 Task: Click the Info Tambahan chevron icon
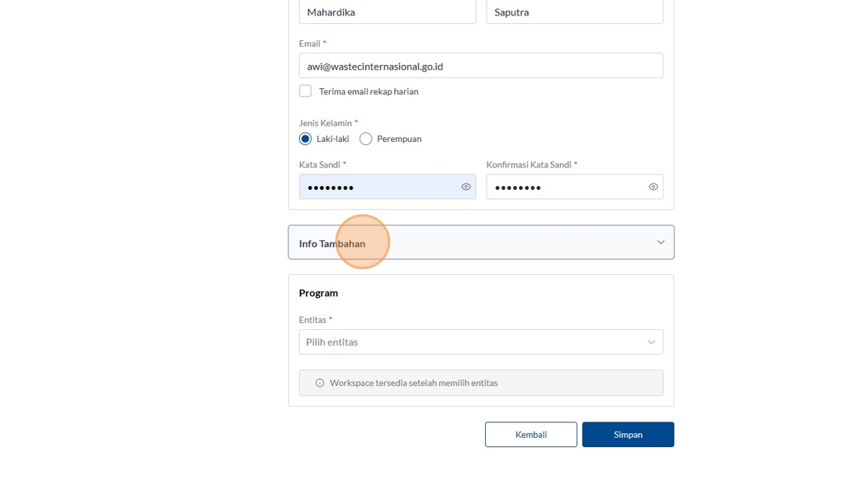pos(660,242)
